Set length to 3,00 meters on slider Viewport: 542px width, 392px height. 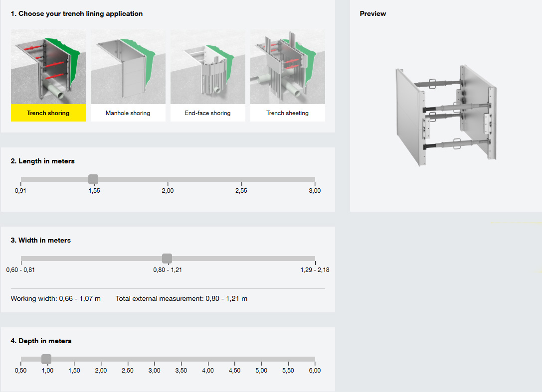click(x=315, y=179)
